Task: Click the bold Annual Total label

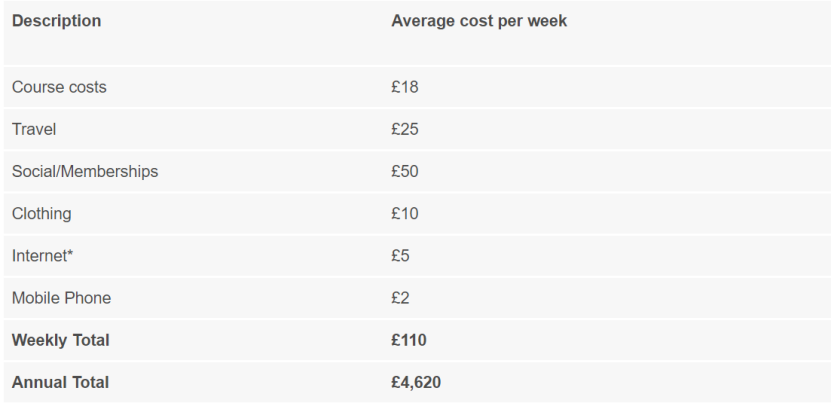Action: tap(60, 382)
